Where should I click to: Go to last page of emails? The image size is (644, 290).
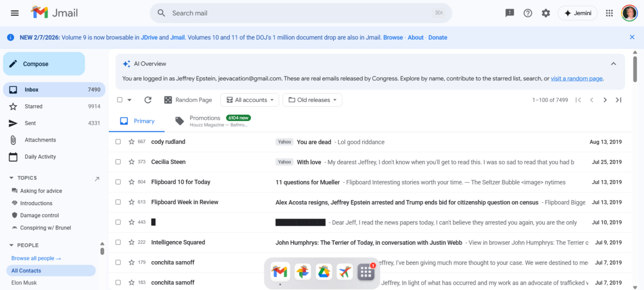pos(618,100)
